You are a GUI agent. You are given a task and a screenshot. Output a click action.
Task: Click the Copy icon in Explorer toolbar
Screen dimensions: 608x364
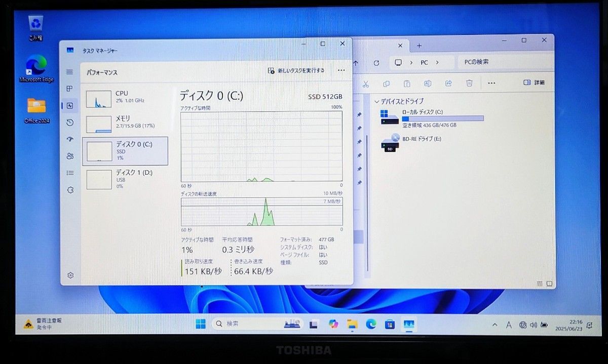click(387, 83)
